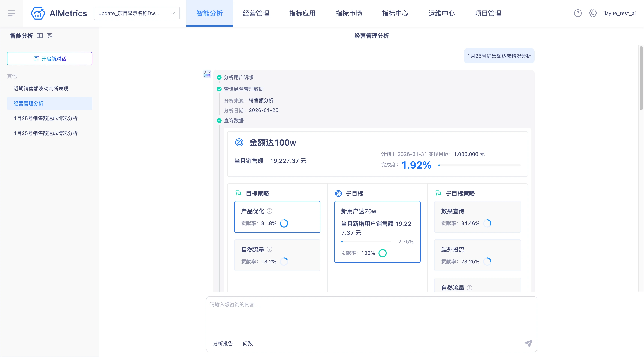This screenshot has height=357, width=644.
Task: Click 开启新对话 button
Action: [50, 59]
